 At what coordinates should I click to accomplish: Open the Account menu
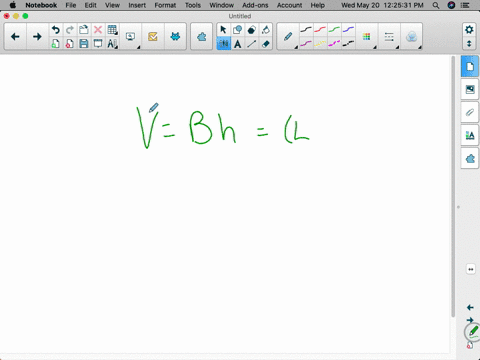[x=289, y=5]
